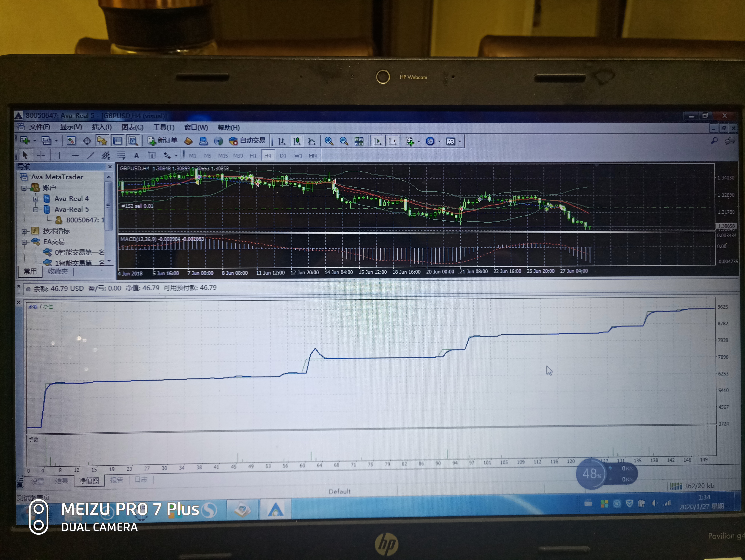Image resolution: width=745 pixels, height=560 pixels.
Task: Switch to the 报告 tab
Action: click(x=117, y=480)
